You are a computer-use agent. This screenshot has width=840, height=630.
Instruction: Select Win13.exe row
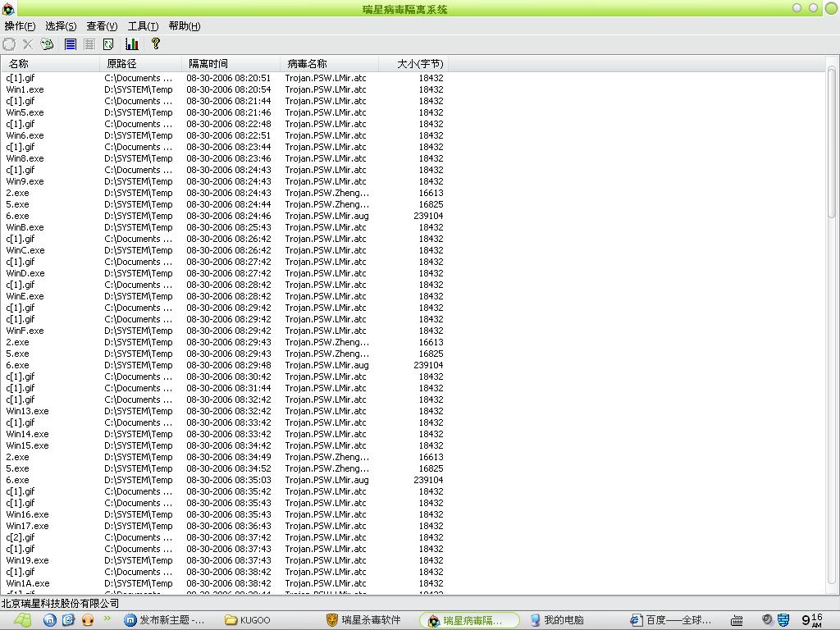pos(225,411)
